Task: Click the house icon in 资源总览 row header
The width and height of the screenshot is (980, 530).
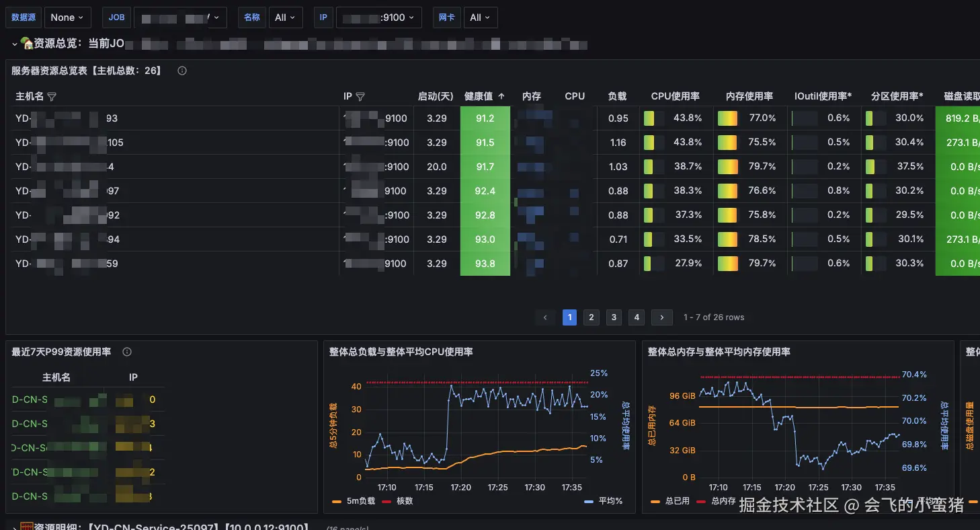Action: pos(27,44)
